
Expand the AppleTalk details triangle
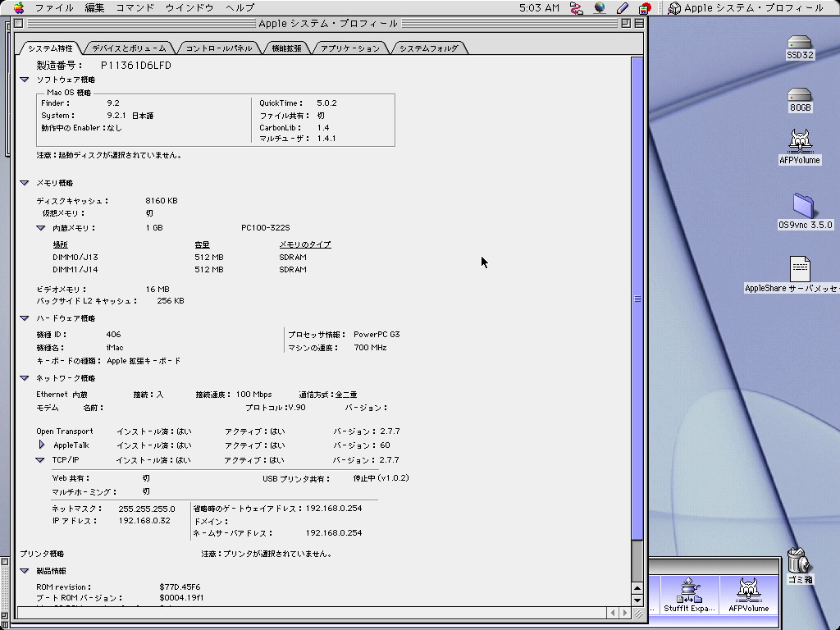tap(41, 445)
